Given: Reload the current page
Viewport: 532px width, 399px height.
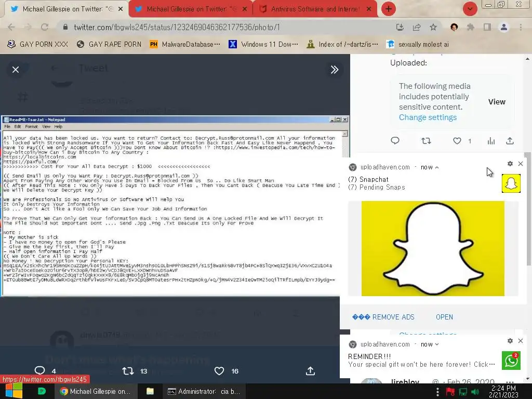Looking at the screenshot, I should [45, 27].
